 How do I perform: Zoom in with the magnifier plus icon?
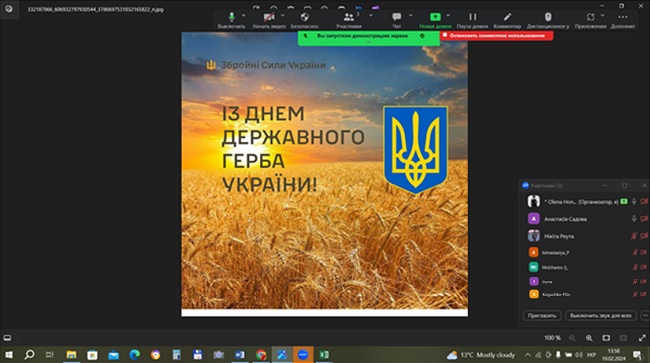click(x=589, y=338)
